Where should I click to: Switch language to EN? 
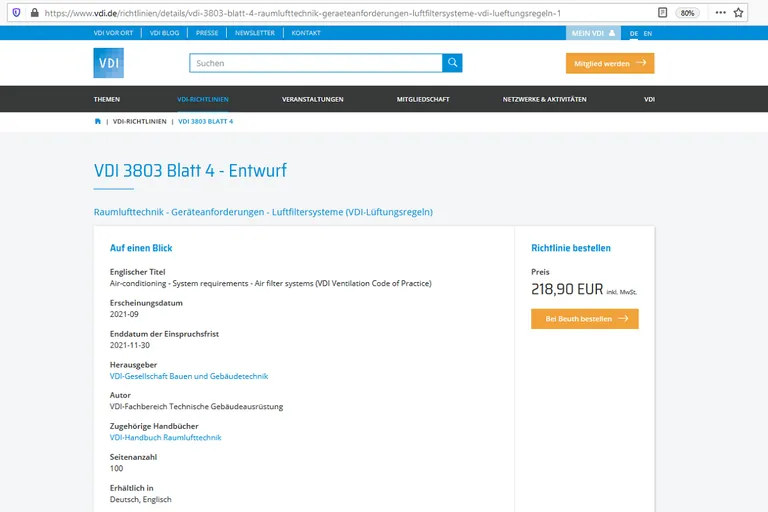click(648, 33)
